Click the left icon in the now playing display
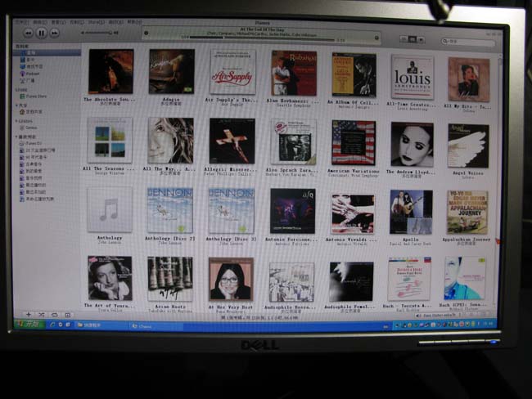532x399 pixels. (x=147, y=33)
